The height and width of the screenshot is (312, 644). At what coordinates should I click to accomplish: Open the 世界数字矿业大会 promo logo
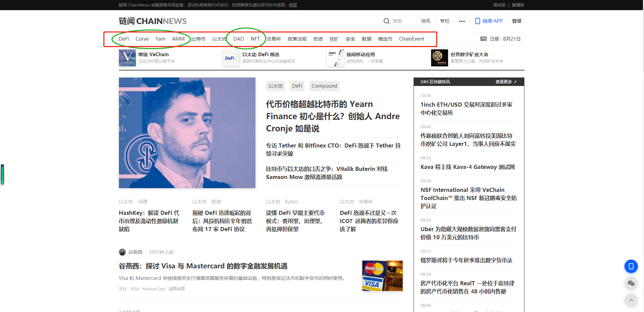click(440, 58)
